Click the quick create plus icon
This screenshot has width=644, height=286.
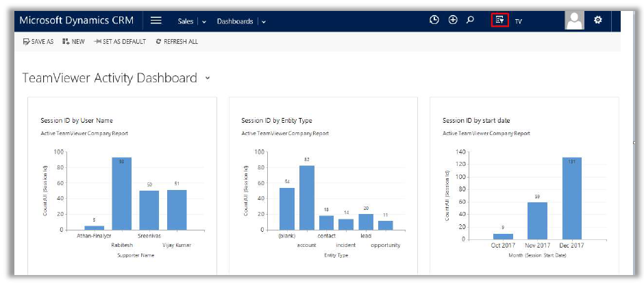pos(452,21)
